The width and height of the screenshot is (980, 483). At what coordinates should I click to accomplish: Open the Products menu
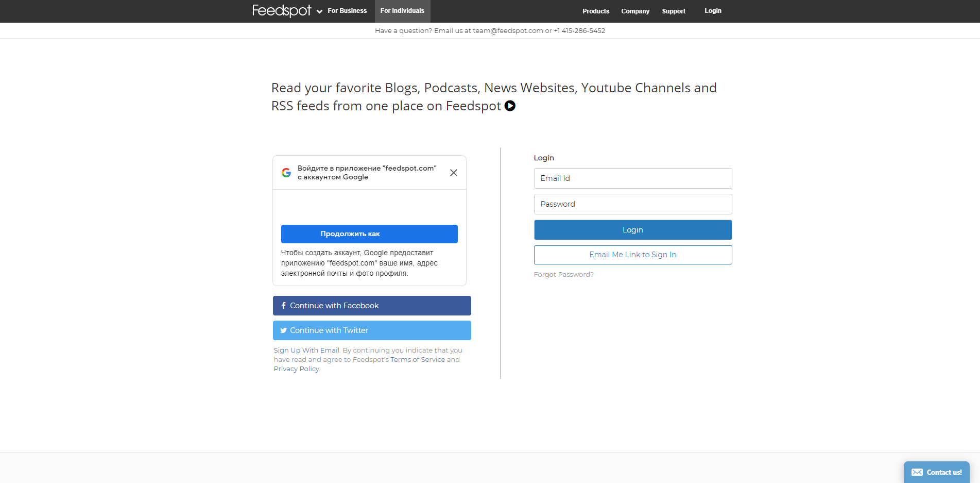(x=596, y=11)
